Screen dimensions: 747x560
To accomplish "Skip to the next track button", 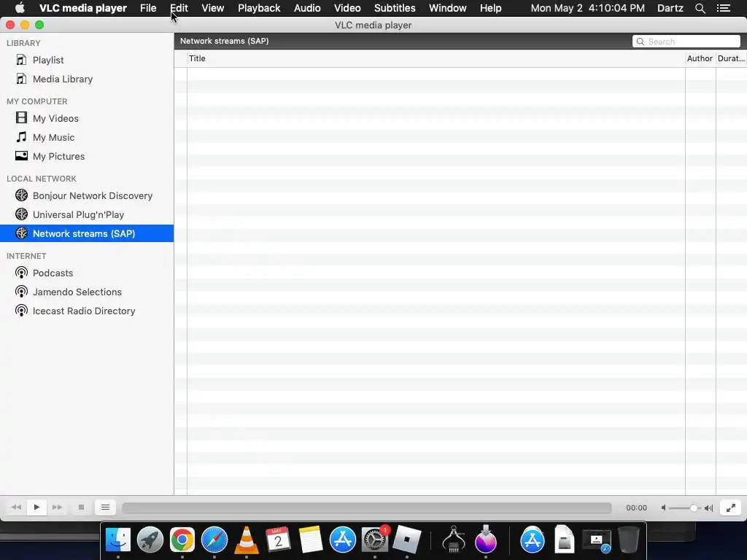I will click(x=57, y=507).
